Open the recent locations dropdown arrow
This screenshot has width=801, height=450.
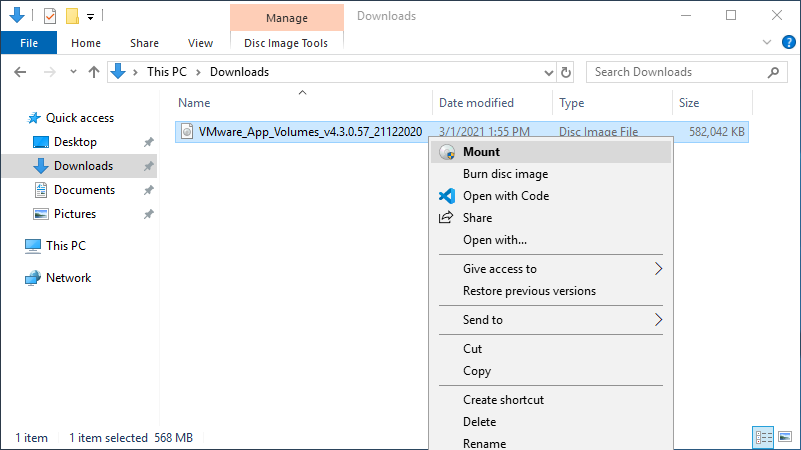coord(73,72)
